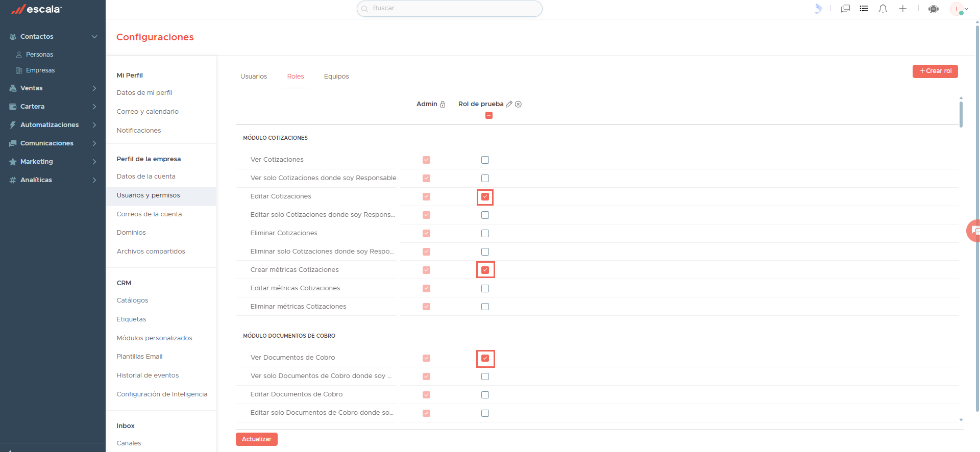The width and height of the screenshot is (980, 452).
Task: Click the Ventas icon
Action: (13, 88)
